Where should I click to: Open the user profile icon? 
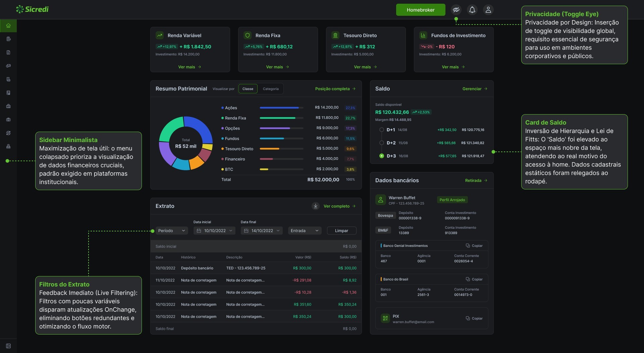488,10
